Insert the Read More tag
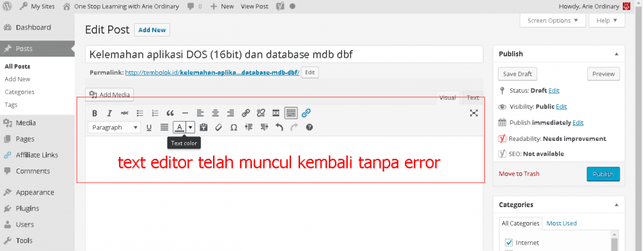The height and width of the screenshot is (251, 644). coord(276,113)
